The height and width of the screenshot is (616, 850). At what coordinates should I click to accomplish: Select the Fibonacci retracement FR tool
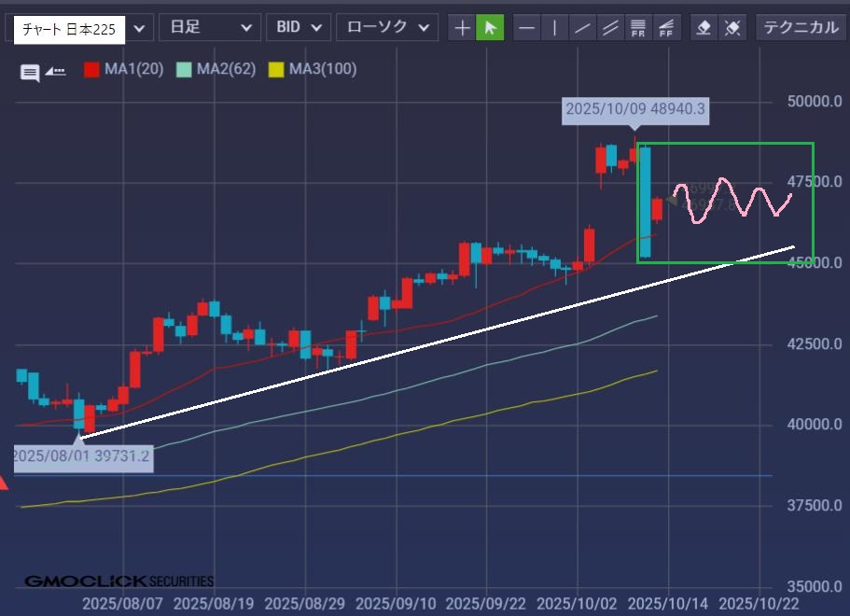639,28
